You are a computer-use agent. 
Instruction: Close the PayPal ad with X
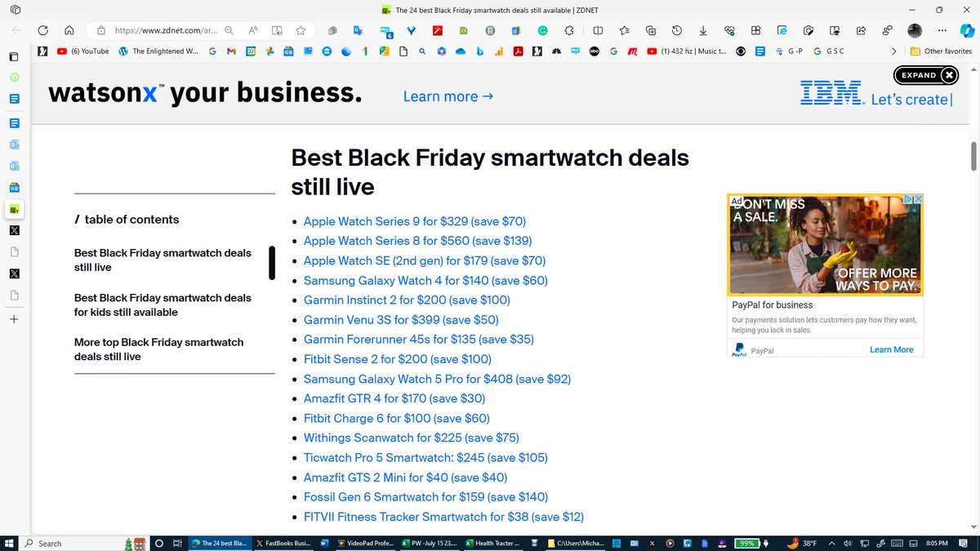click(917, 199)
